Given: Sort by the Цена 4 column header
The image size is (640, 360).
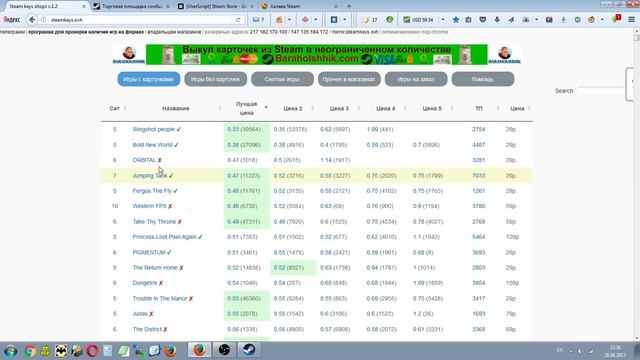Looking at the screenshot, I should coord(386,108).
